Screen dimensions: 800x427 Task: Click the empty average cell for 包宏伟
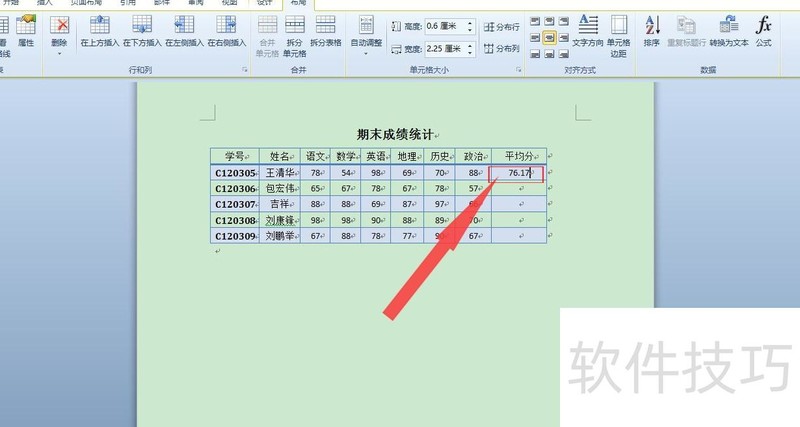point(519,189)
